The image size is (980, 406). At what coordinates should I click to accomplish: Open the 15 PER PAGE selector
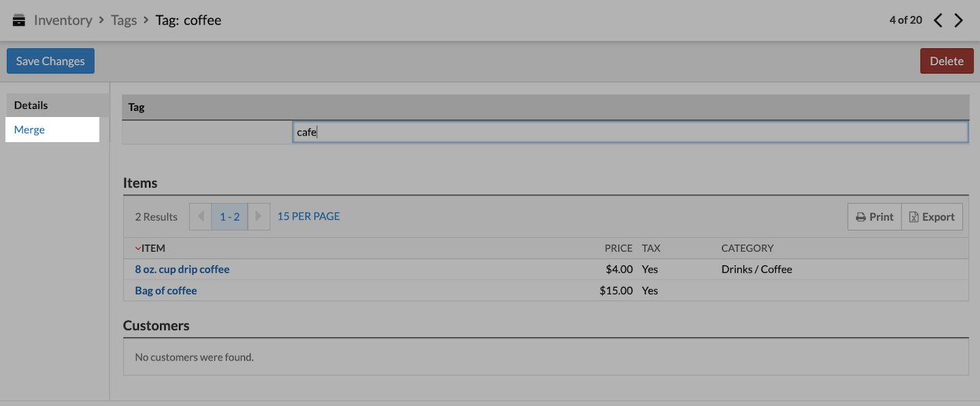coord(308,216)
